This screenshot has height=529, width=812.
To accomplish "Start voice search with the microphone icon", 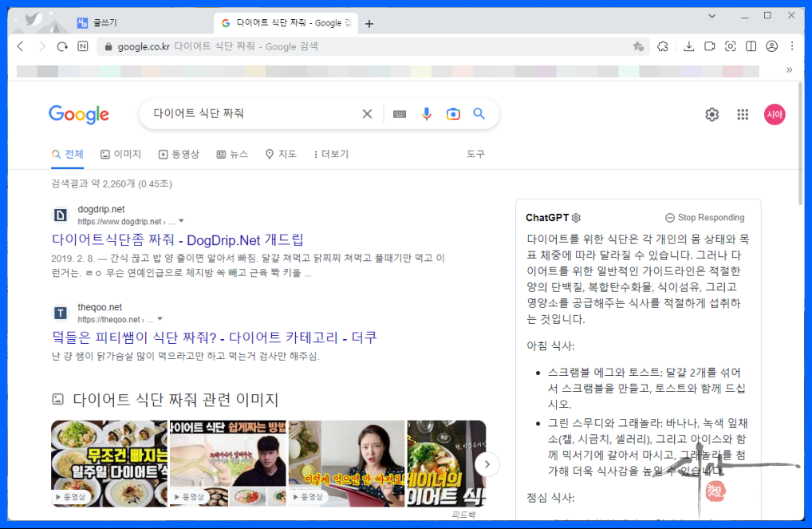I will 426,114.
